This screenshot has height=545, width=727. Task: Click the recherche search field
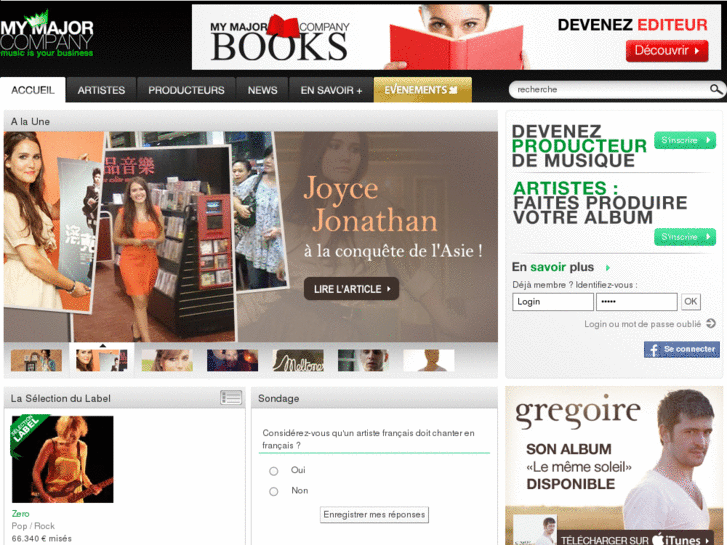click(x=611, y=89)
